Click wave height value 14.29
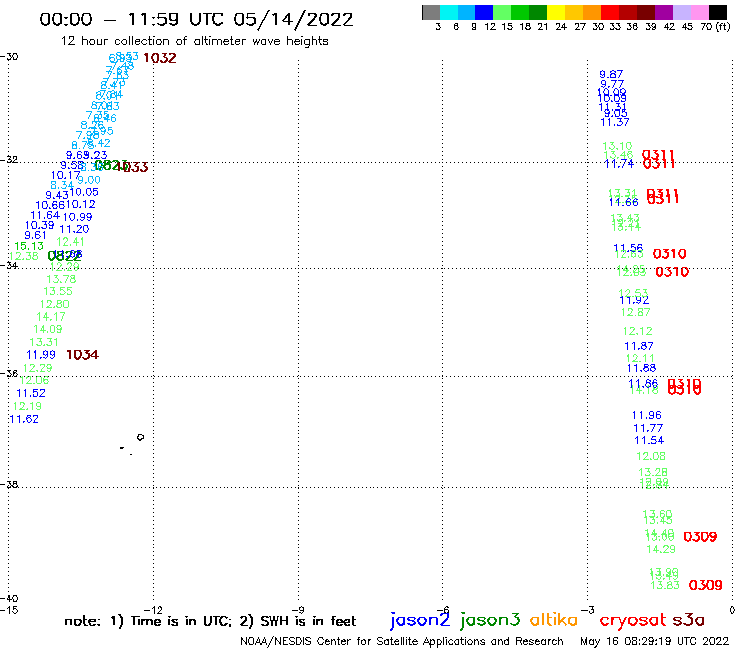 [661, 549]
